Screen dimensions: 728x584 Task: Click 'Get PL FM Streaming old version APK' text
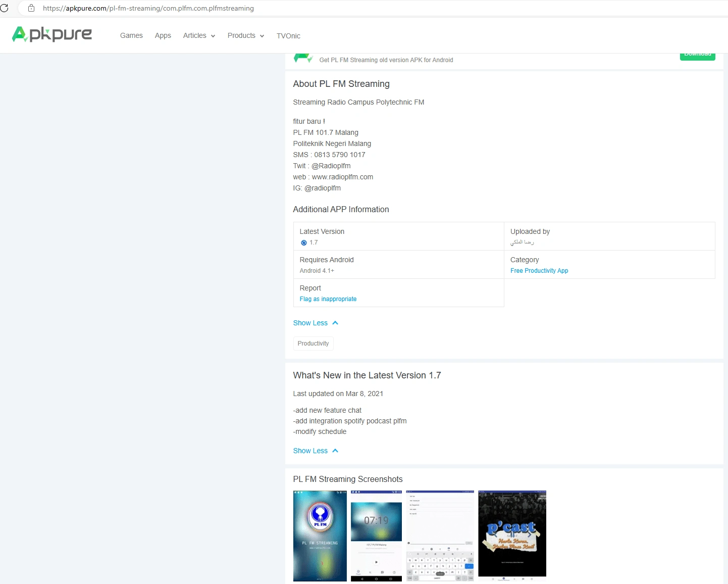pos(386,60)
